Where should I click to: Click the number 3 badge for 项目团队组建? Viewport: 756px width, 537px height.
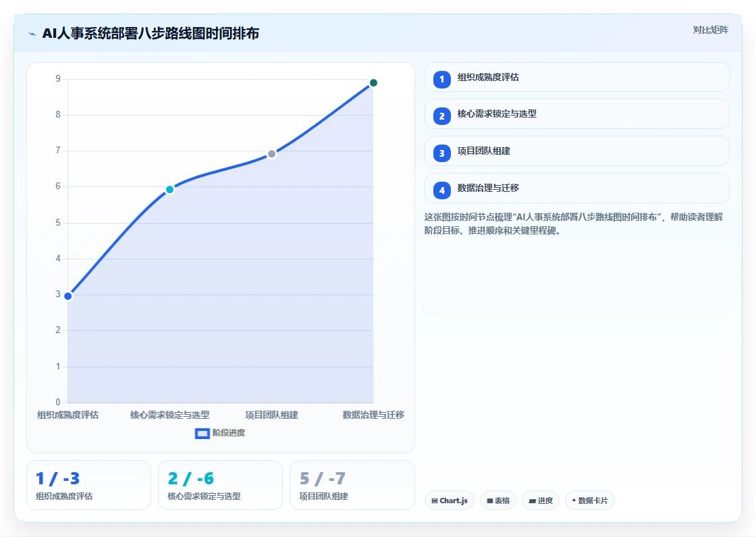point(441,153)
